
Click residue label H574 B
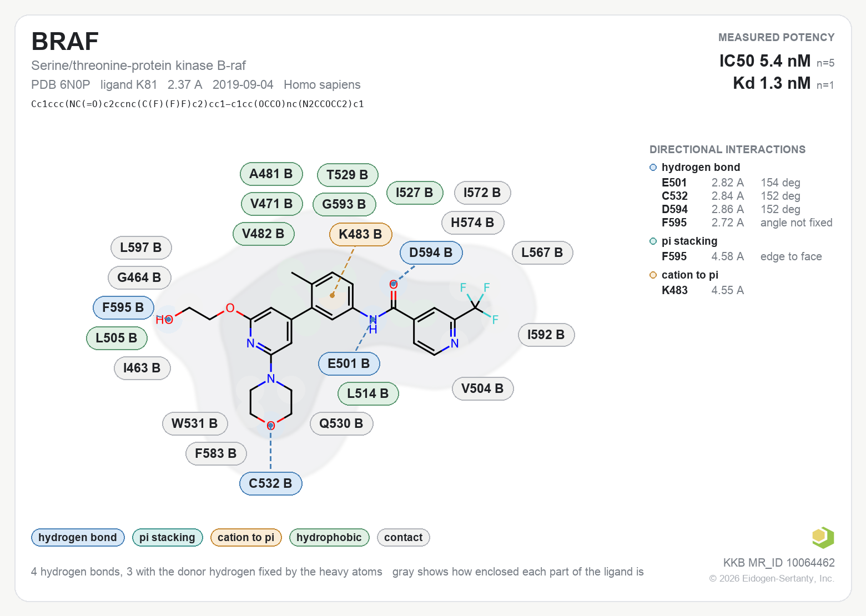click(473, 223)
